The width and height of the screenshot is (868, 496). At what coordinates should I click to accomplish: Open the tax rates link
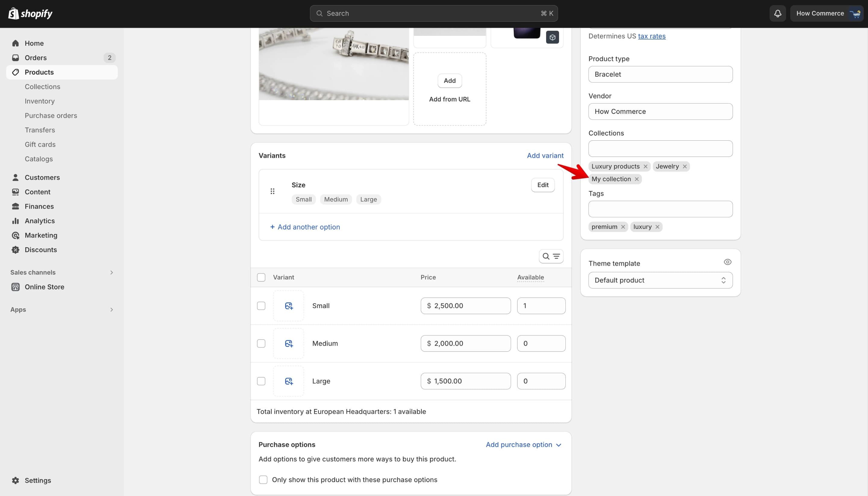pyautogui.click(x=652, y=36)
